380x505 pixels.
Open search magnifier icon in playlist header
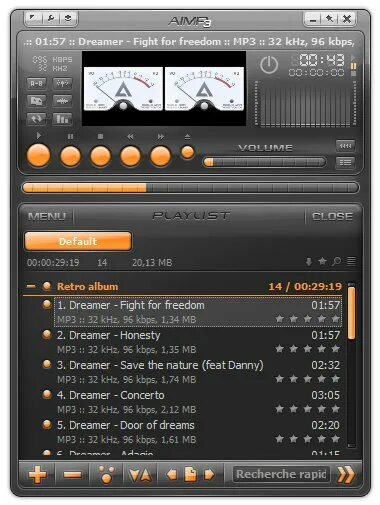(336, 261)
